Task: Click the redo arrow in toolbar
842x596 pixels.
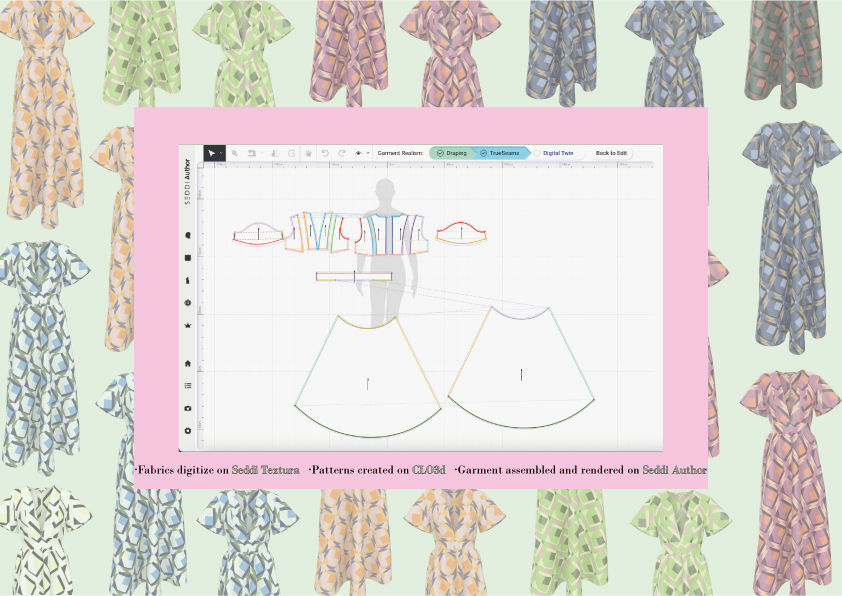Action: coord(341,153)
